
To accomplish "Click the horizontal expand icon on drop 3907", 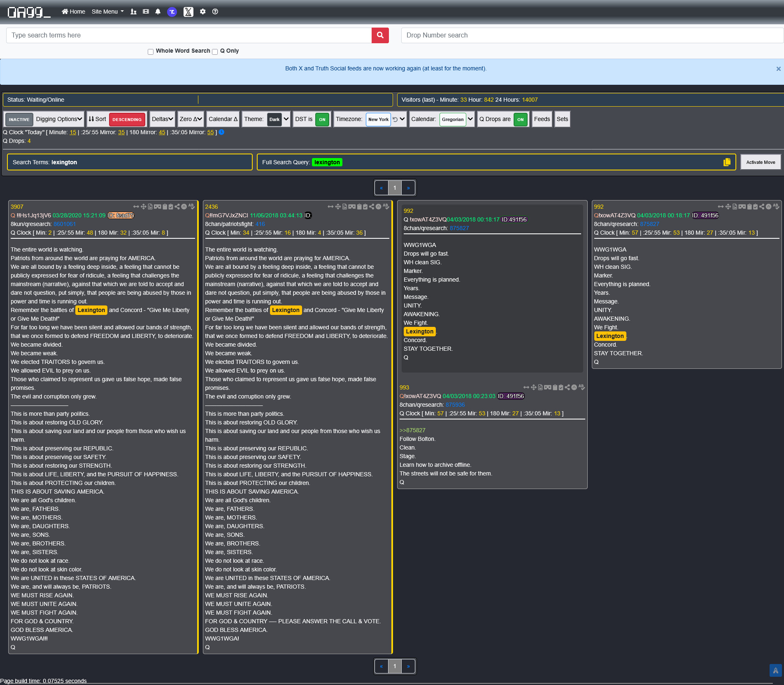I will click(136, 207).
